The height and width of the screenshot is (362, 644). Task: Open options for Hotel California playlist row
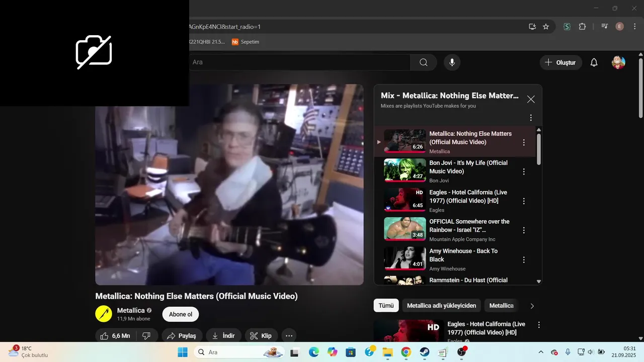click(x=524, y=201)
